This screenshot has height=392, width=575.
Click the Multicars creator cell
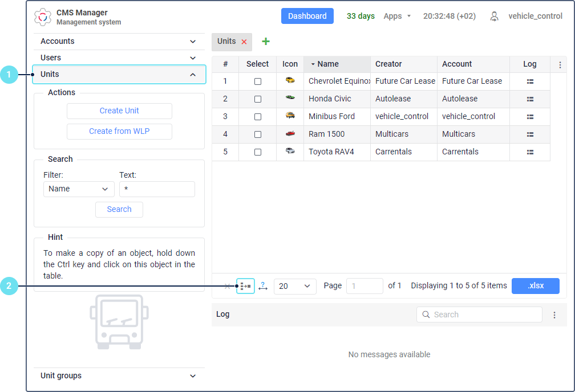[404, 134]
